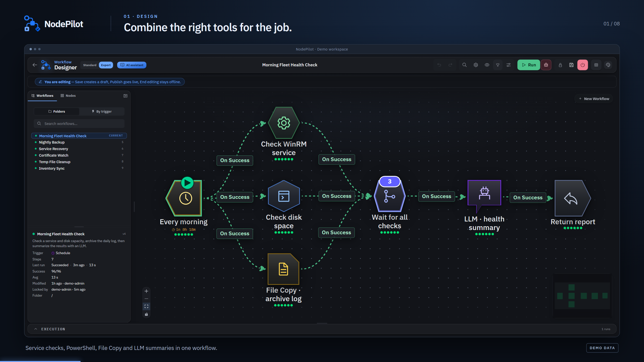Image resolution: width=644 pixels, height=362 pixels.
Task: Switch to the Workflows tab
Action: (42, 96)
